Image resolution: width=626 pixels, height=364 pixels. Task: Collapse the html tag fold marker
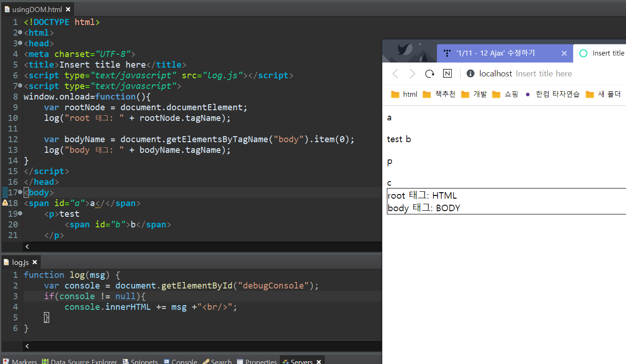[20, 32]
